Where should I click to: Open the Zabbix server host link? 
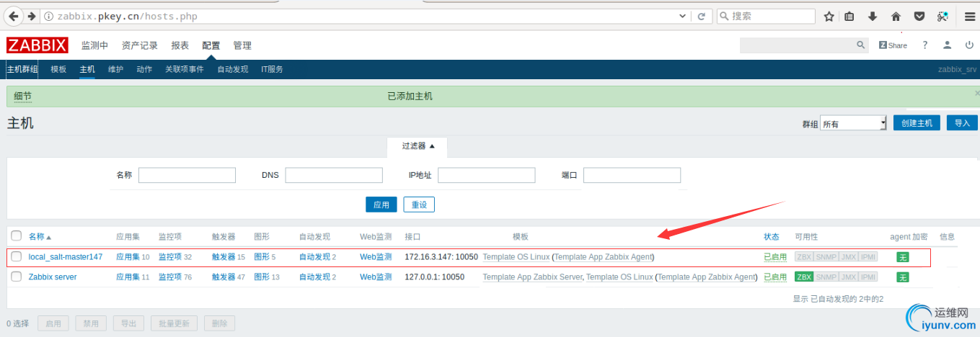point(53,277)
